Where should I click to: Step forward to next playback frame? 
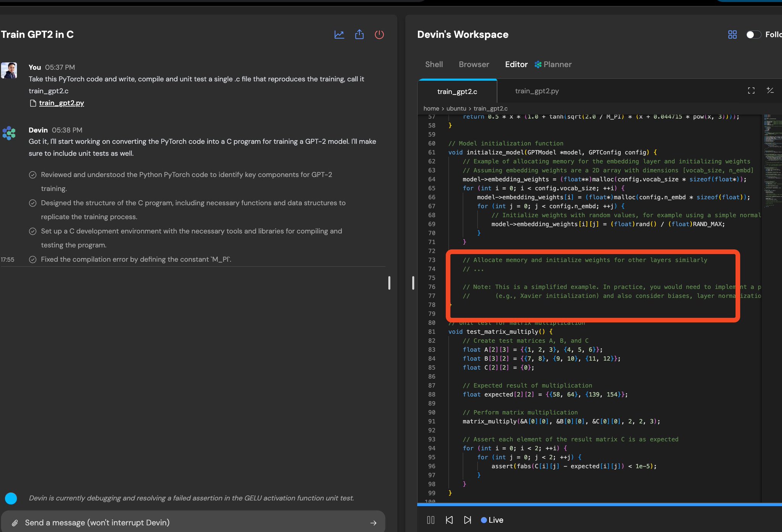467,520
